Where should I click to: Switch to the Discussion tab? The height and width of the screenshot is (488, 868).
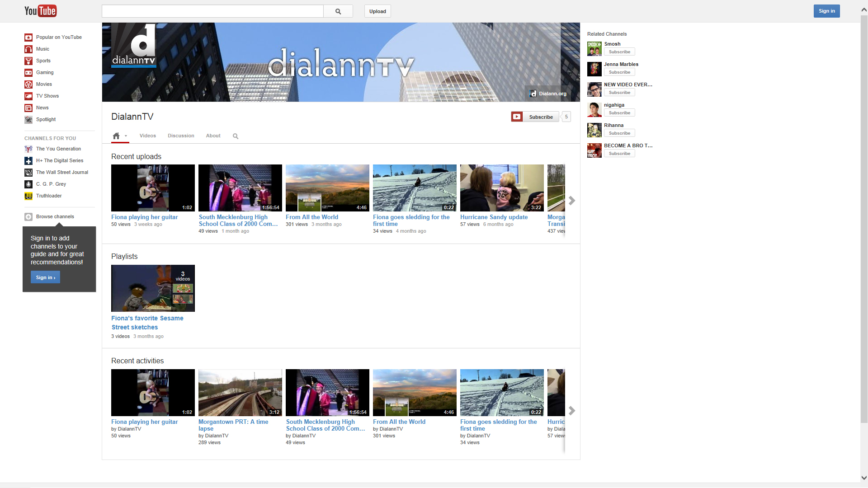coord(181,136)
